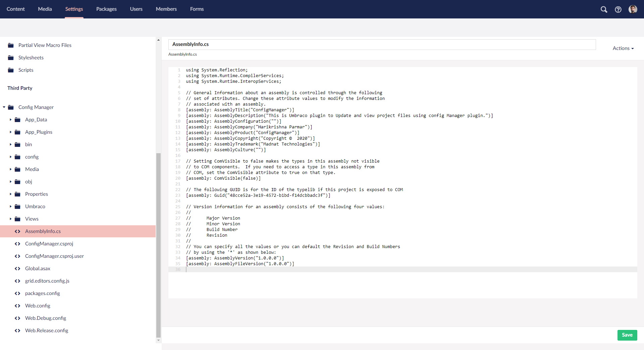Open the help question mark icon

(618, 9)
